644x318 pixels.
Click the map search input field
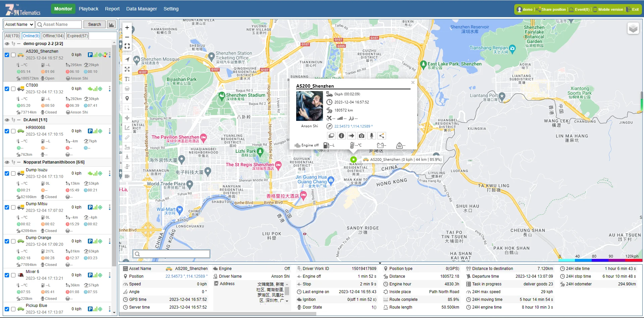tap(171, 254)
